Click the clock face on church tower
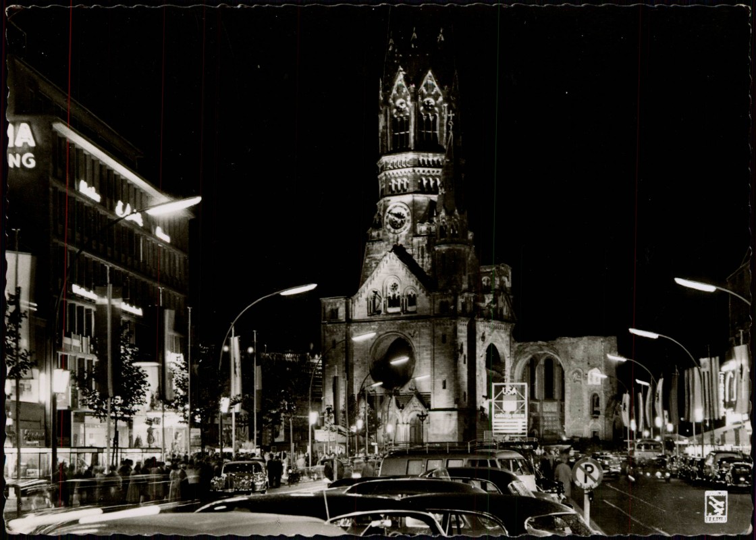756x540 pixels. [x=398, y=218]
